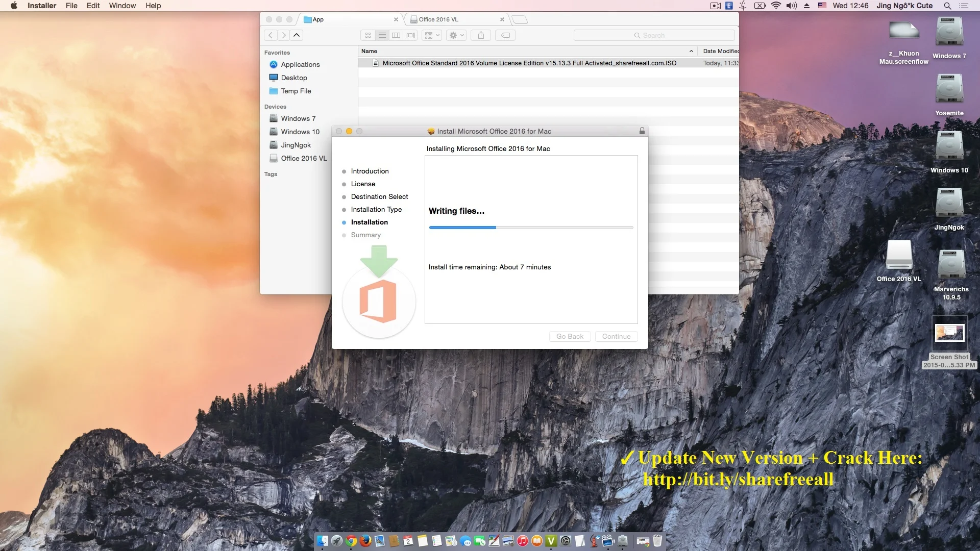The height and width of the screenshot is (551, 980).
Task: Click the Go Back button in installer
Action: (570, 336)
